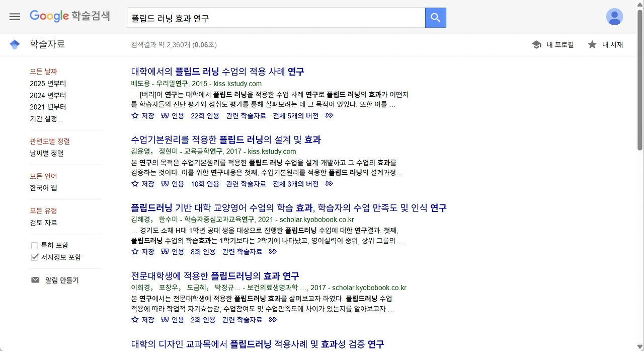
Task: Open author 정현미 link
Action: click(x=169, y=151)
